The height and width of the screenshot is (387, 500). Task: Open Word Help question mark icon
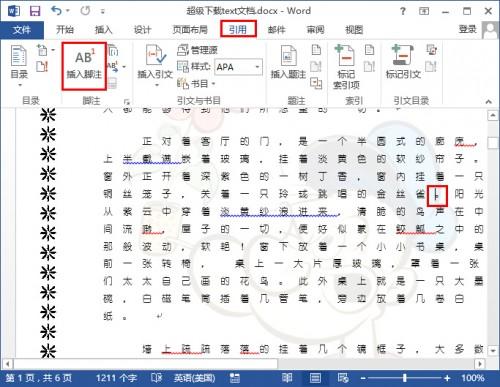(x=403, y=12)
